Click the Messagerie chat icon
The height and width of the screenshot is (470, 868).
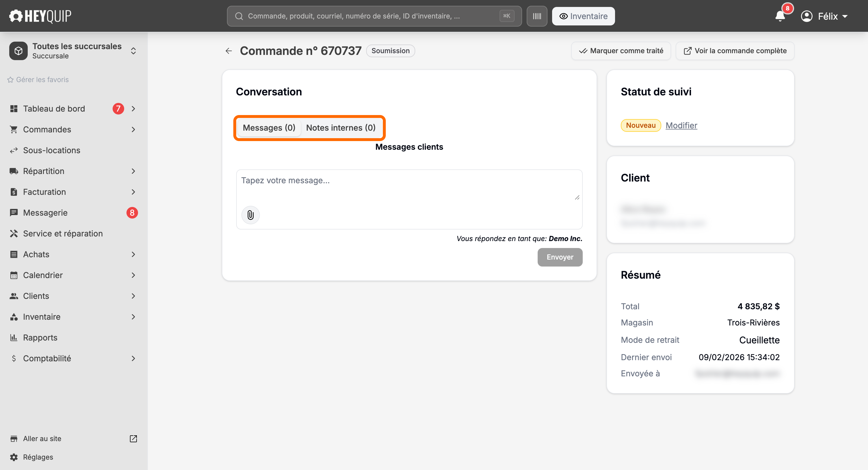click(14, 213)
